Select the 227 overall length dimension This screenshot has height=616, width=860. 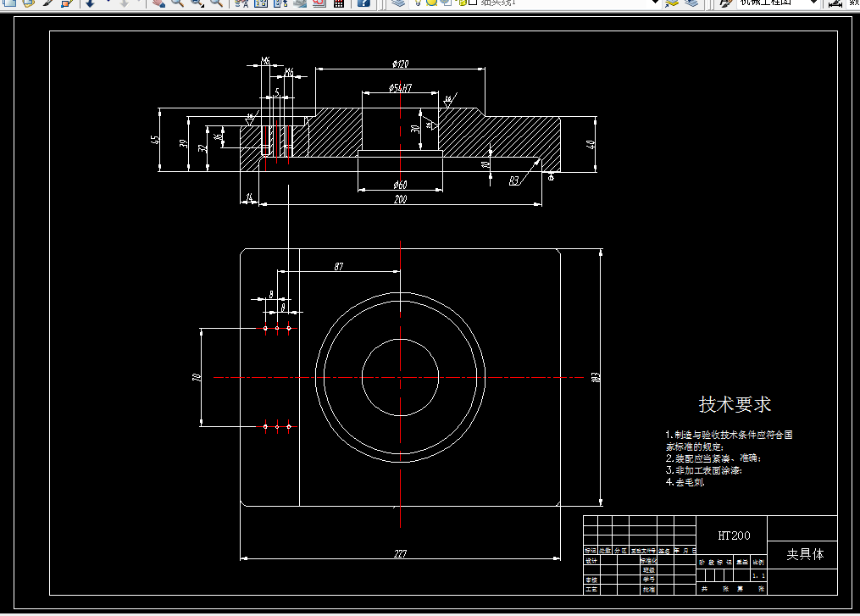(401, 553)
